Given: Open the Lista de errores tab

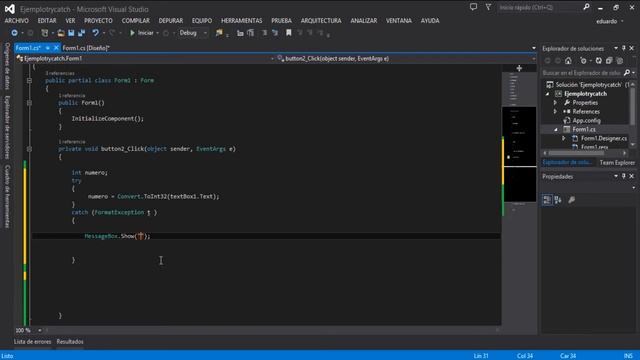Looking at the screenshot, I should 33,342.
